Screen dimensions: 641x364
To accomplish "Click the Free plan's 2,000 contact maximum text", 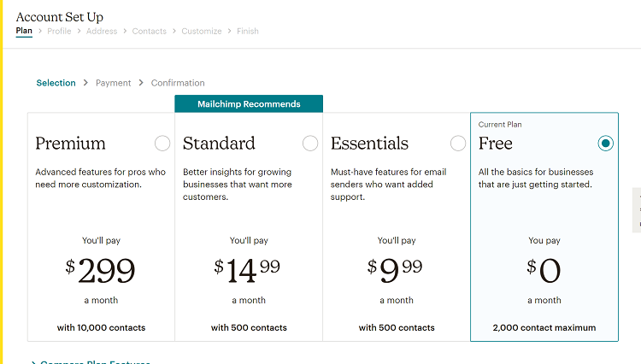I will click(x=544, y=327).
